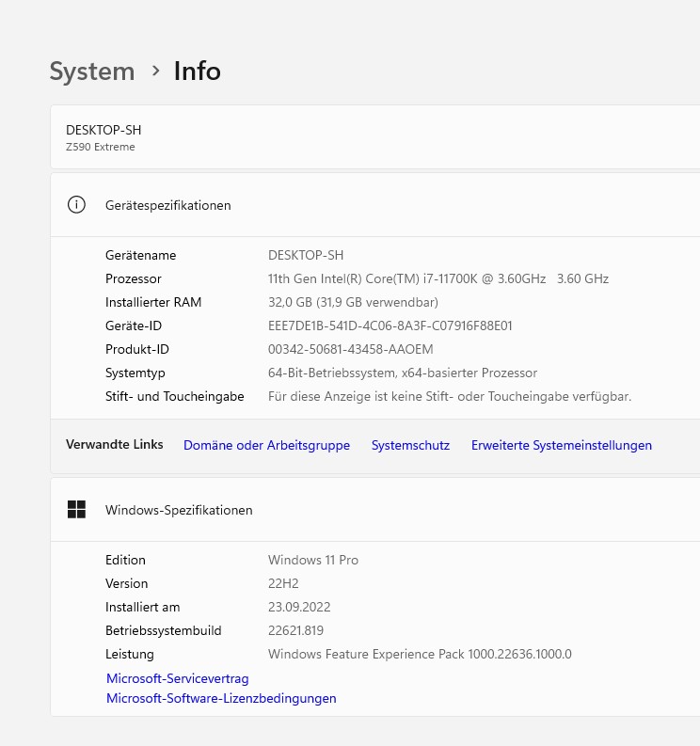The image size is (700, 746).
Task: Click the info circle icon beside Gerätespezifikationen
Action: (x=77, y=205)
